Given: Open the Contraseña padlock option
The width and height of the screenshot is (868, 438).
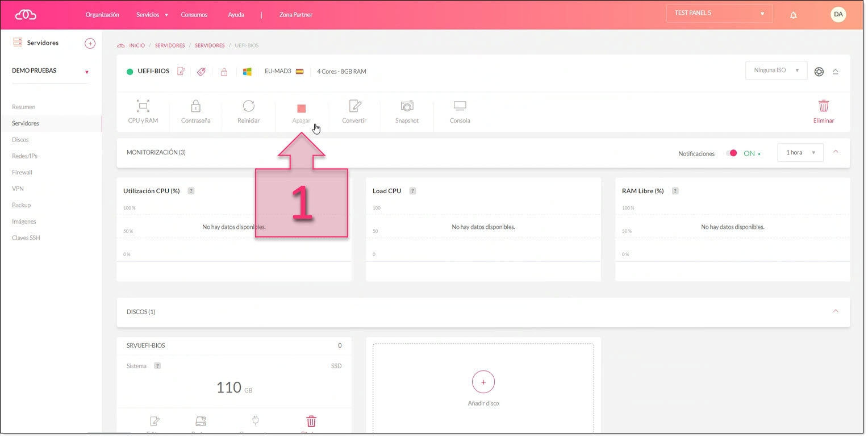Looking at the screenshot, I should tap(195, 106).
